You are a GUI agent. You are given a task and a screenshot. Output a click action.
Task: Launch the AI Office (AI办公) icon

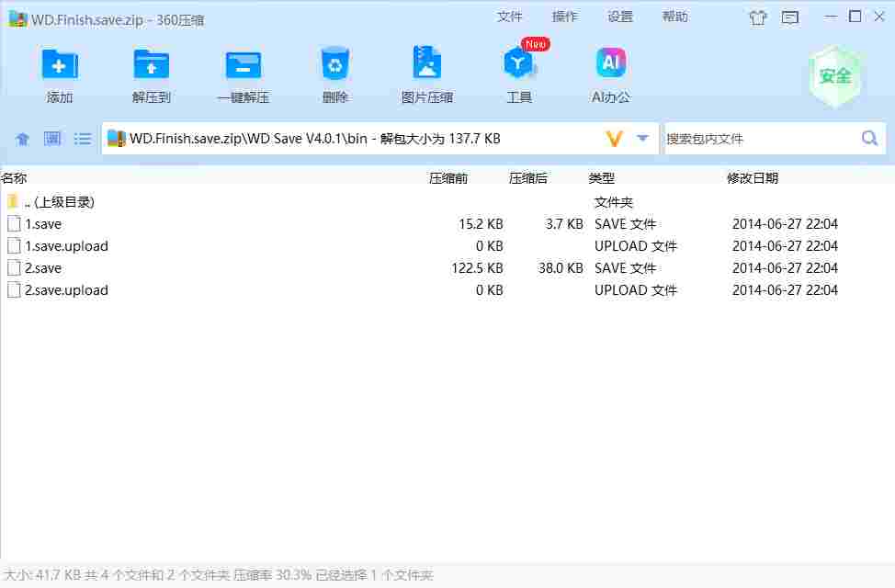611,62
